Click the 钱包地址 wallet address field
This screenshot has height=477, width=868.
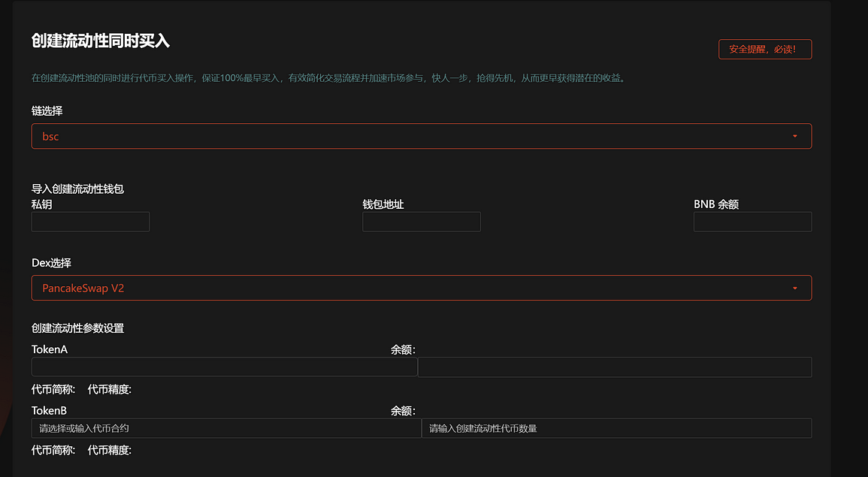pyautogui.click(x=422, y=222)
